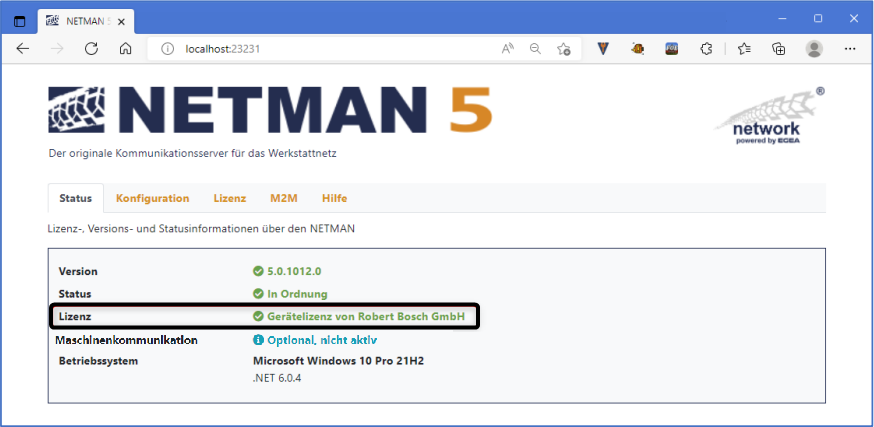The image size is (874, 427).
Task: Open the Collections panel
Action: (779, 49)
